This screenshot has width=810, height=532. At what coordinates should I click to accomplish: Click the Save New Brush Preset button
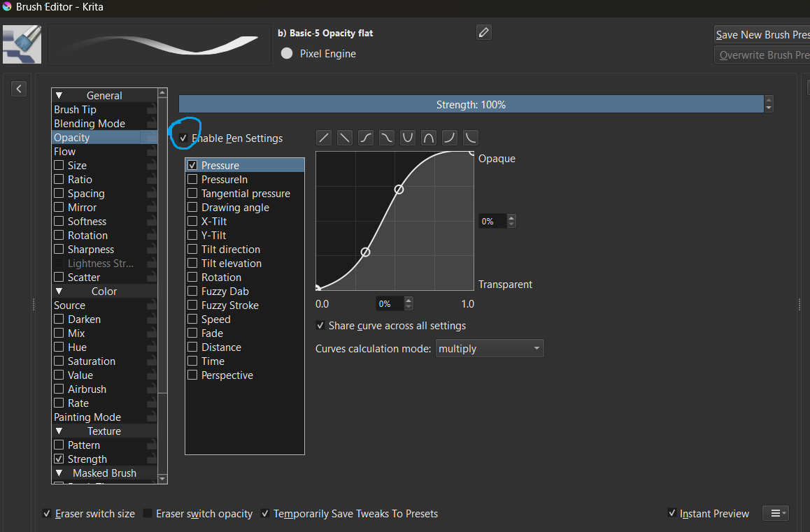[762, 35]
